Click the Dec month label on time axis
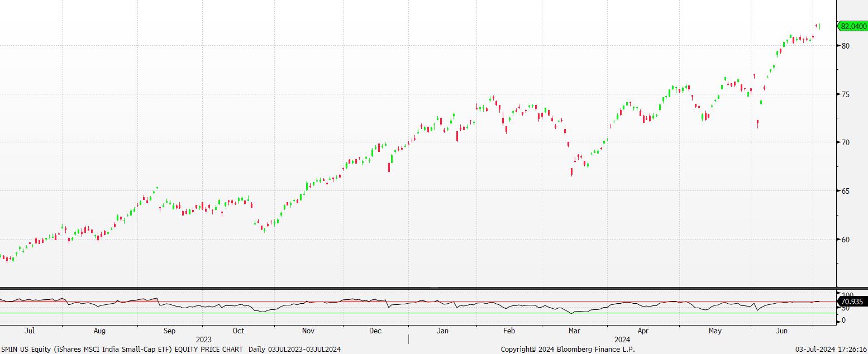Viewport: 868px width, 354px height. [x=375, y=331]
